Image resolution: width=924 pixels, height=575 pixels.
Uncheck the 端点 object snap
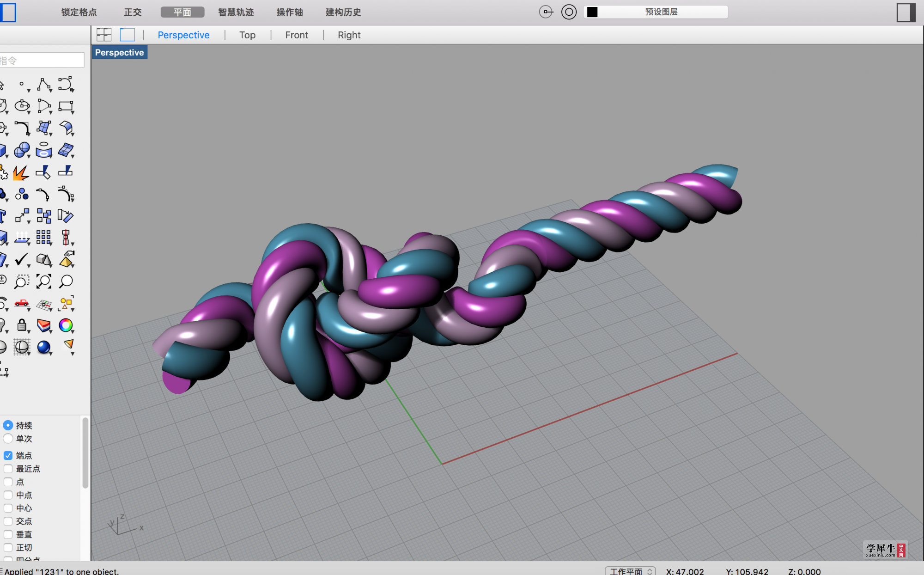coord(8,455)
